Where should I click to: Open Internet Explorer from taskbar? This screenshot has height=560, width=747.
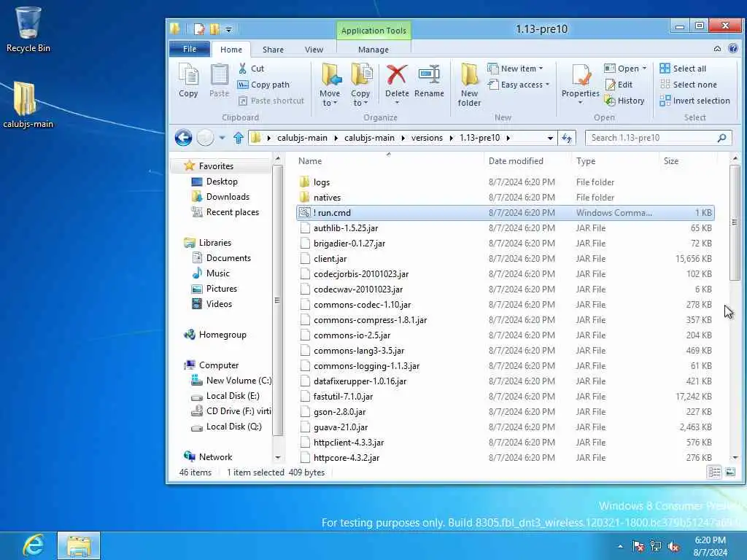click(x=34, y=545)
